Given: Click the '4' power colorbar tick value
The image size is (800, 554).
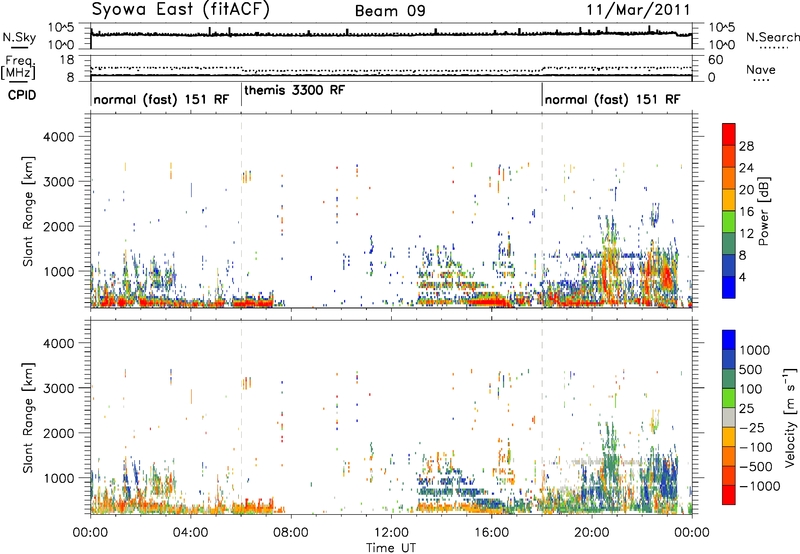Looking at the screenshot, I should pyautogui.click(x=742, y=277).
